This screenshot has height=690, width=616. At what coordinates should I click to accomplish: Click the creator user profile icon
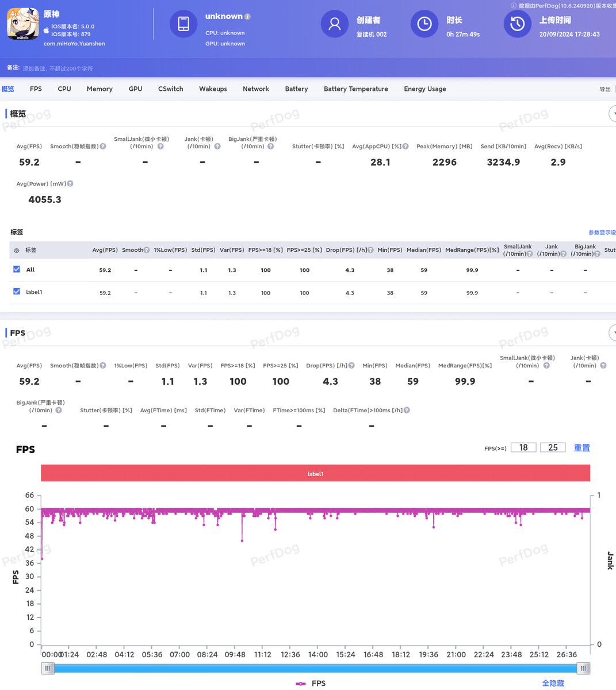click(334, 24)
